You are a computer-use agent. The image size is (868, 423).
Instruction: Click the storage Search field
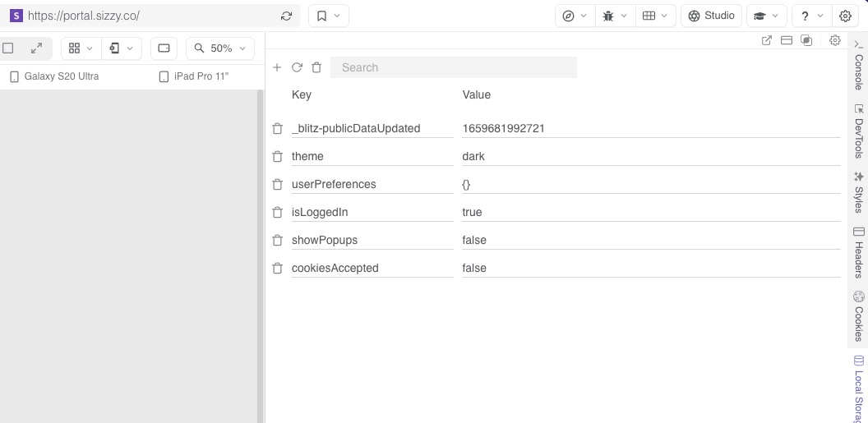pos(454,67)
